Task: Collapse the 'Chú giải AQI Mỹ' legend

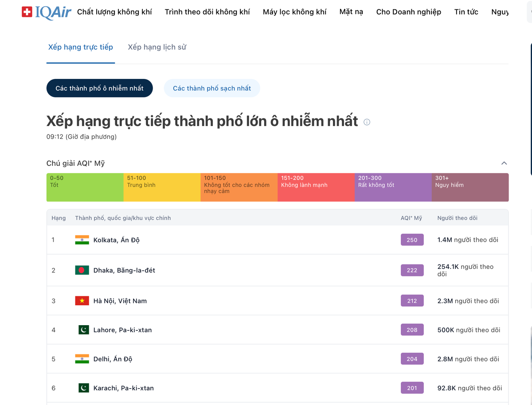Action: pyautogui.click(x=504, y=163)
